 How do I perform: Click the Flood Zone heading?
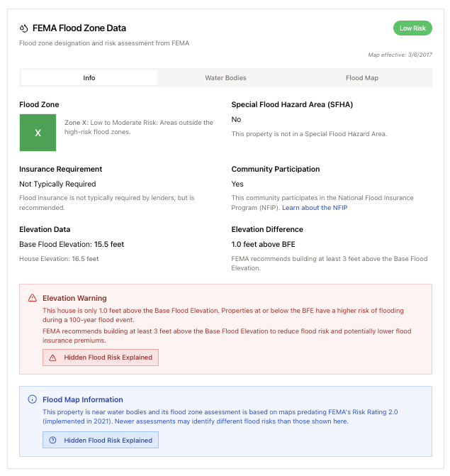(39, 105)
